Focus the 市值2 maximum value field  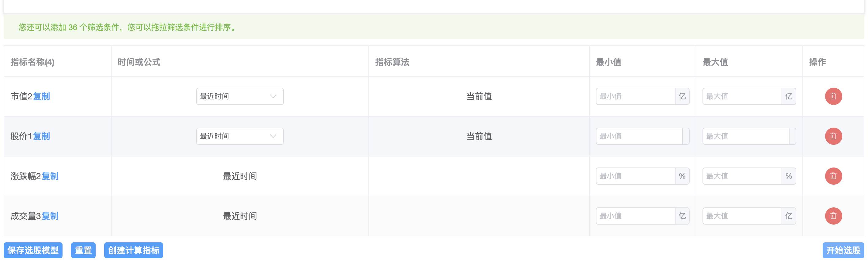pyautogui.click(x=742, y=96)
